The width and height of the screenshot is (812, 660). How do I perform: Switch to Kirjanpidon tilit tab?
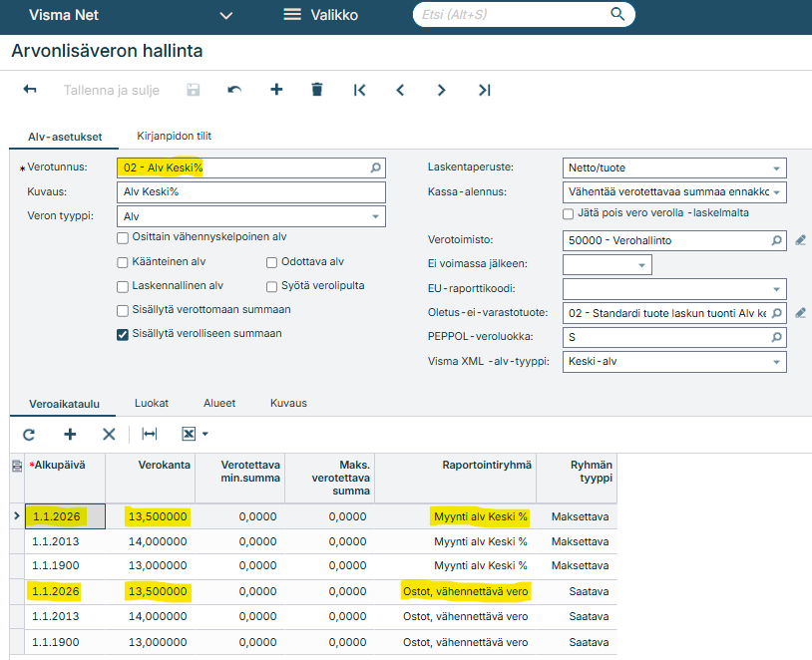click(174, 136)
